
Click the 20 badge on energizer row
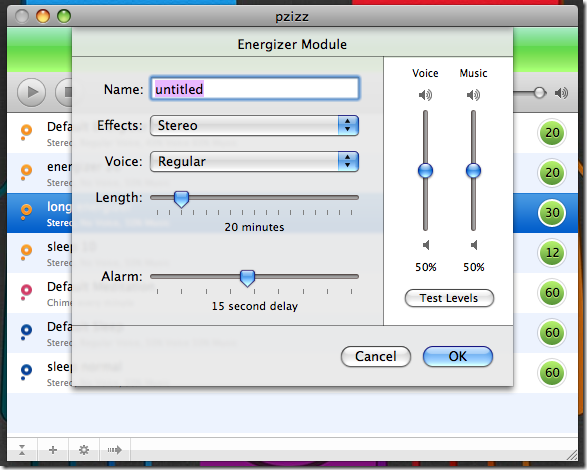[552, 173]
